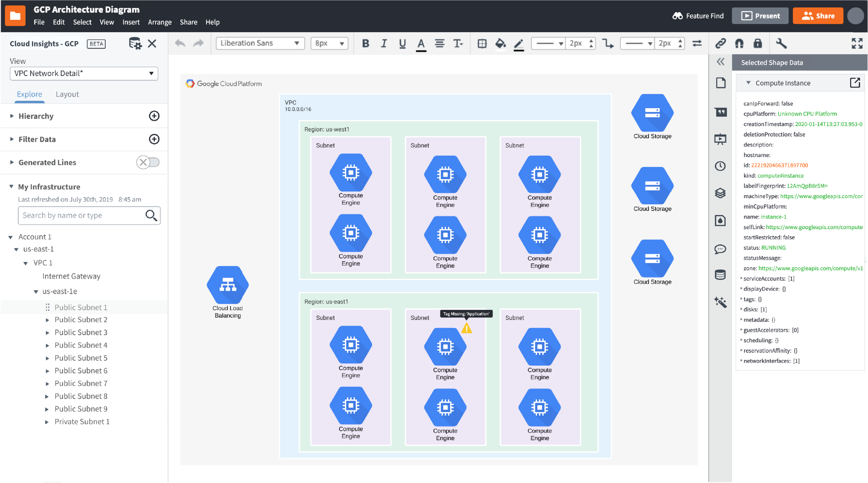Open the text options (T) tool
This screenshot has width=868, height=483.
(458, 43)
